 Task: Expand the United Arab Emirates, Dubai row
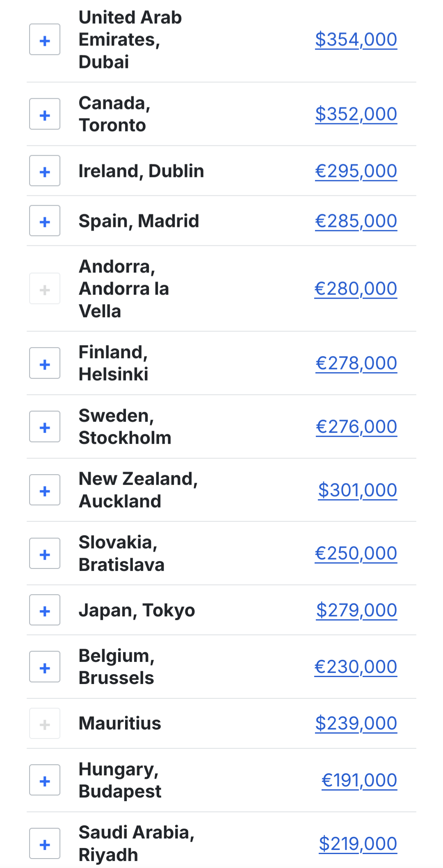click(x=45, y=40)
